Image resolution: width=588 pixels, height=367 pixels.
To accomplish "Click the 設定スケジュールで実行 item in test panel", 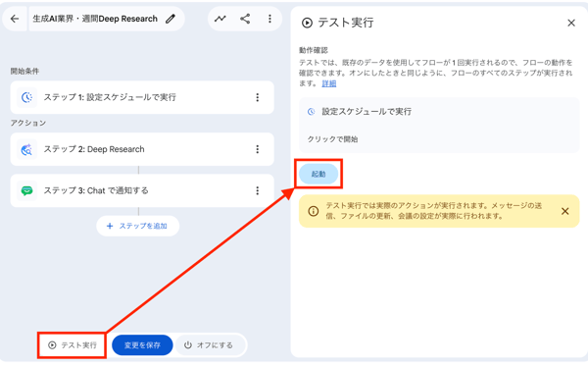I will click(x=439, y=126).
